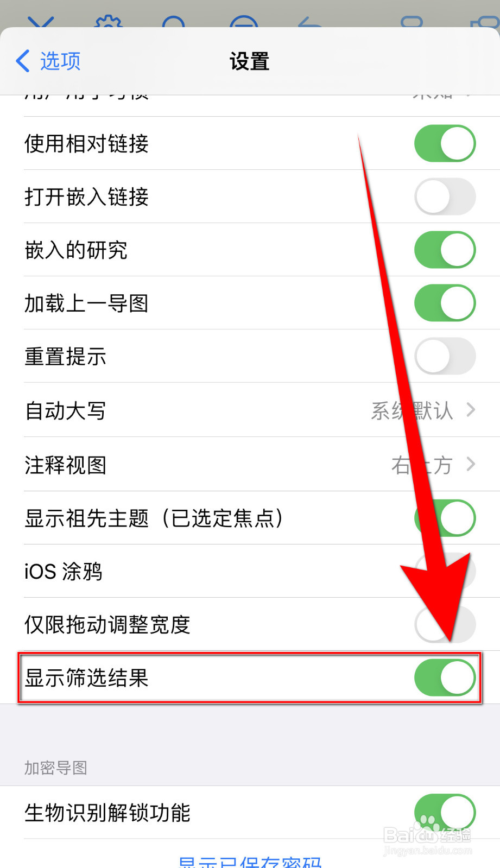Turn on 仅限拖动调整宽度 switch
Viewport: 500px width, 868px height.
tap(445, 624)
